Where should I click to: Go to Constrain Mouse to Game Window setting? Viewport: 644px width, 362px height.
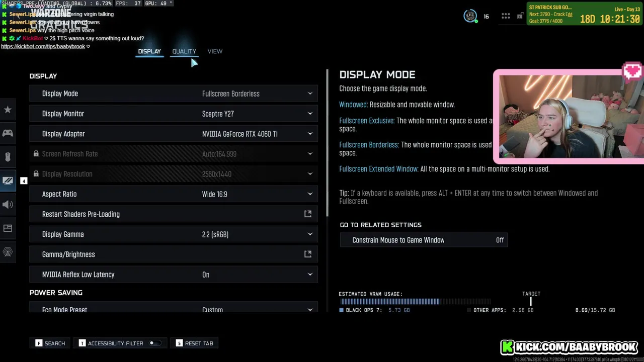click(x=424, y=240)
